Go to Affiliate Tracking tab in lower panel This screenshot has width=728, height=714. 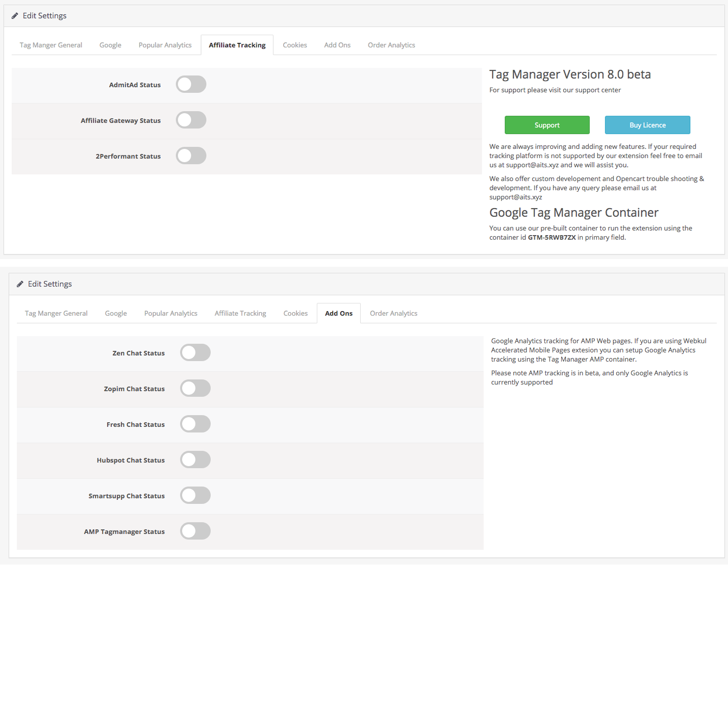click(240, 313)
